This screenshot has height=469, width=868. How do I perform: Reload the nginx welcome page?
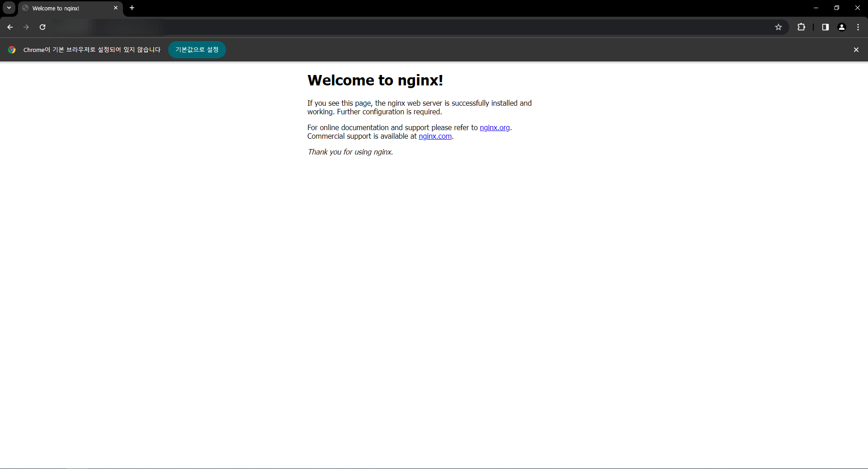coord(42,27)
